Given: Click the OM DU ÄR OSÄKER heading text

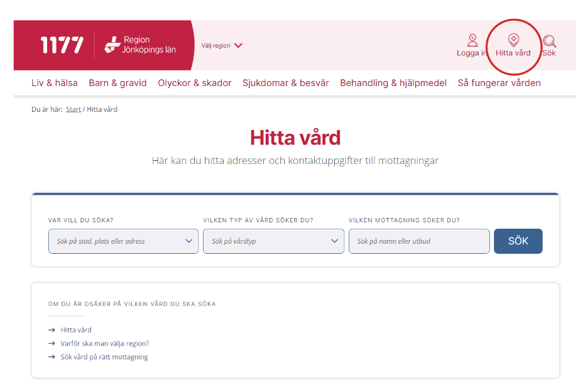Looking at the screenshot, I should pyautogui.click(x=132, y=303).
